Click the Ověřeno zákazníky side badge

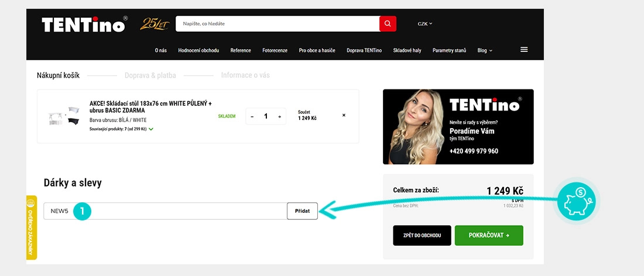tap(32, 227)
